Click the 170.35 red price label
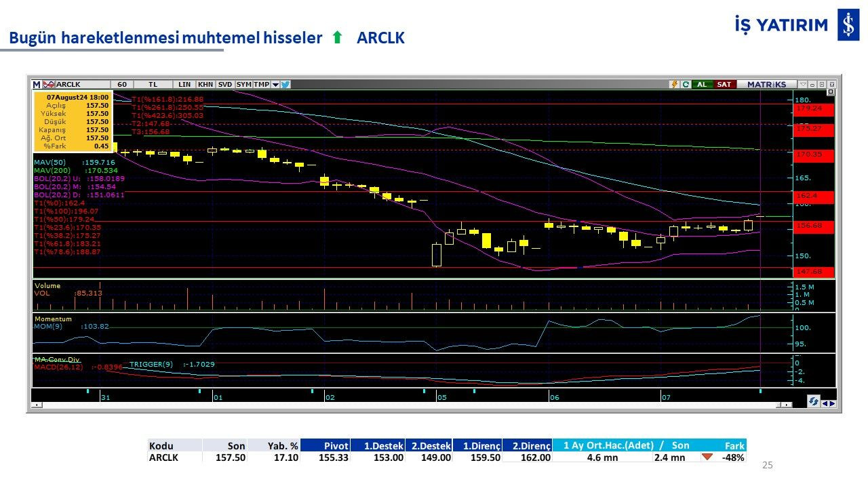This screenshot has width=868, height=488. tap(812, 155)
